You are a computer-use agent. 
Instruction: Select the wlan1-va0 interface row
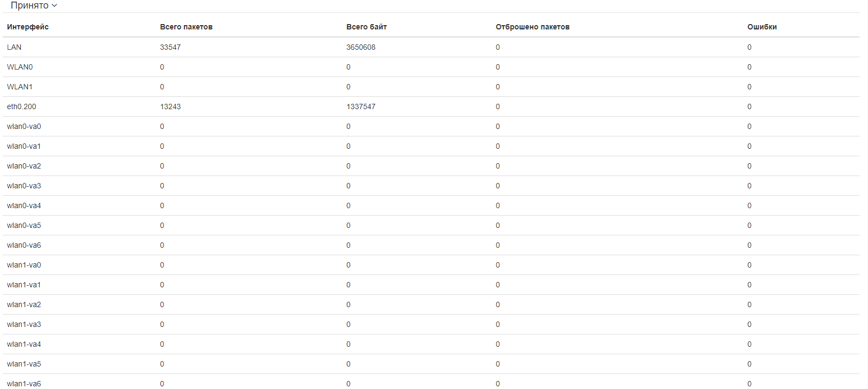24,265
